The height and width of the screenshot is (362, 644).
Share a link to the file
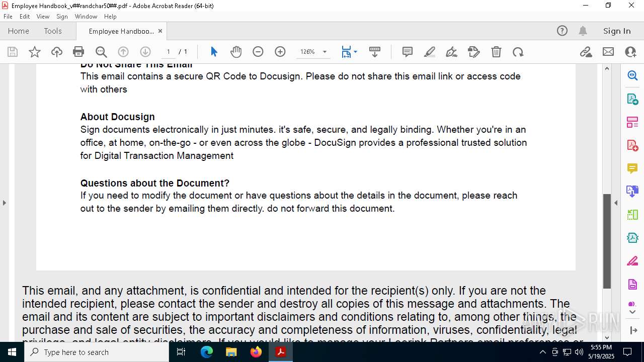pos(586,52)
